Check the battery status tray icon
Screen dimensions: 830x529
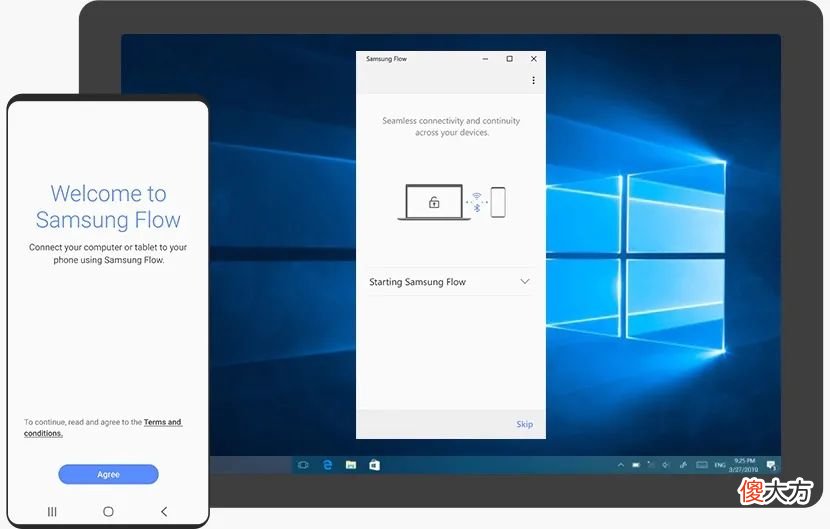point(636,465)
